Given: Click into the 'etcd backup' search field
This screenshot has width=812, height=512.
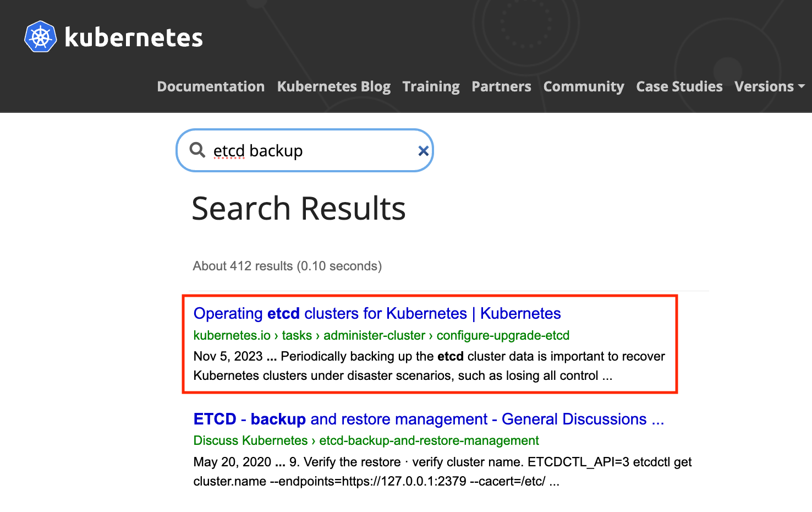Looking at the screenshot, I should (x=305, y=150).
